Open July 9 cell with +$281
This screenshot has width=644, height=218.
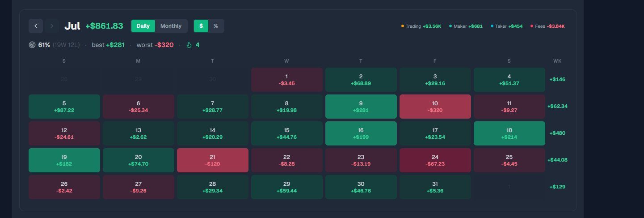click(x=361, y=107)
